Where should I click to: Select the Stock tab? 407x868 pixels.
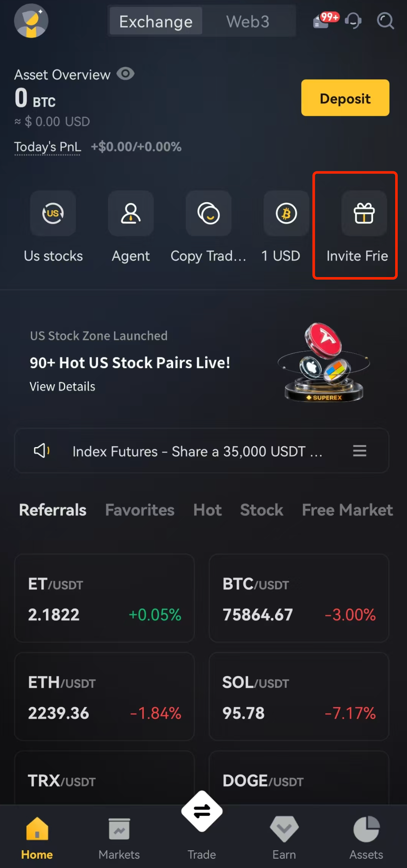point(261,510)
